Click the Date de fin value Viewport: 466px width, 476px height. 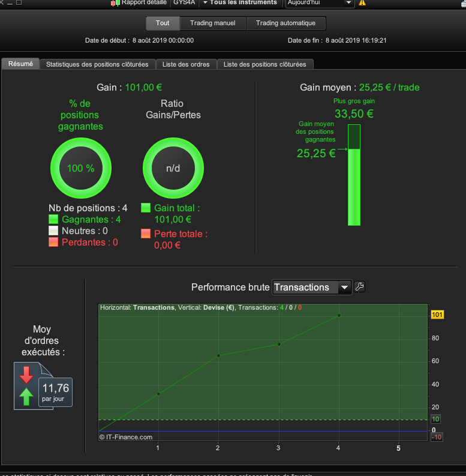[x=356, y=40]
